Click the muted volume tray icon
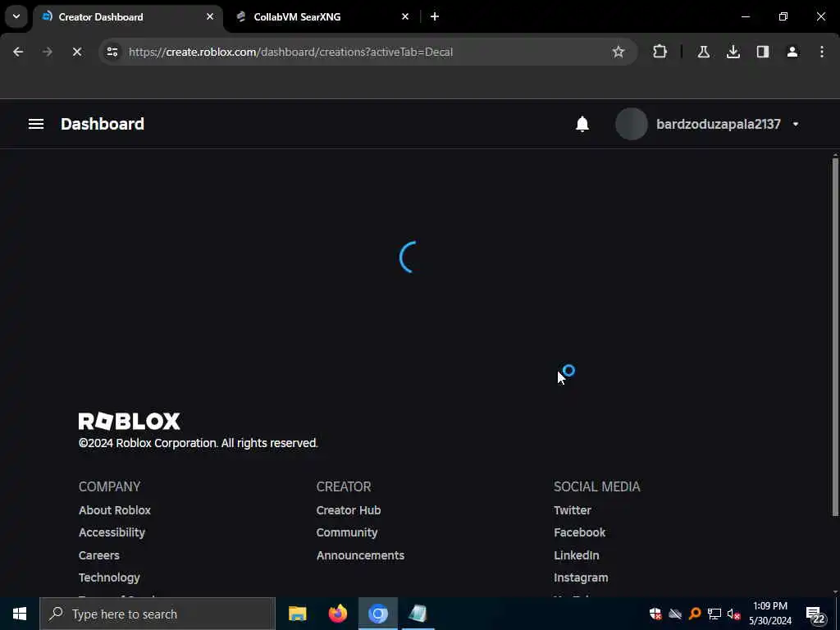Screen dimensions: 840x630 coord(733,614)
